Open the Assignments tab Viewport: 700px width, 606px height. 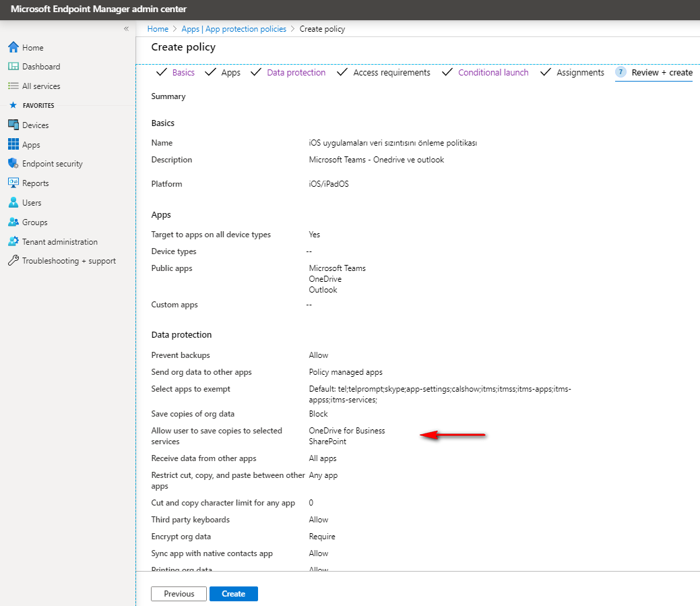pyautogui.click(x=580, y=72)
